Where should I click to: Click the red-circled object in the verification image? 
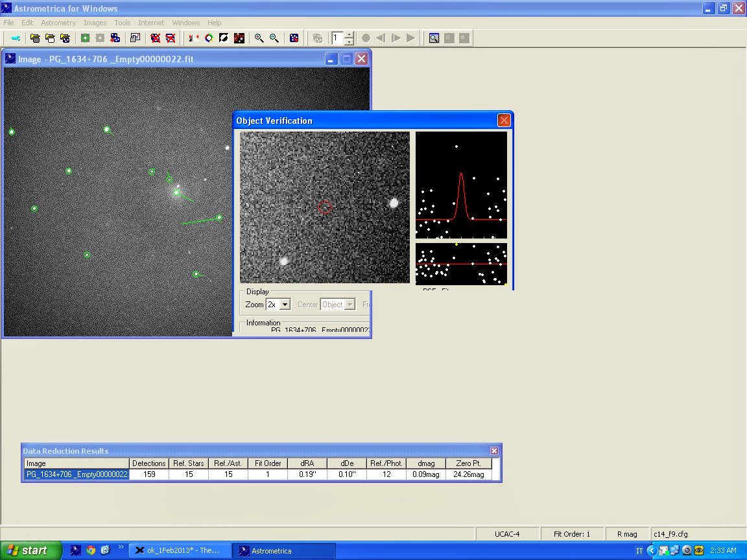[326, 207]
